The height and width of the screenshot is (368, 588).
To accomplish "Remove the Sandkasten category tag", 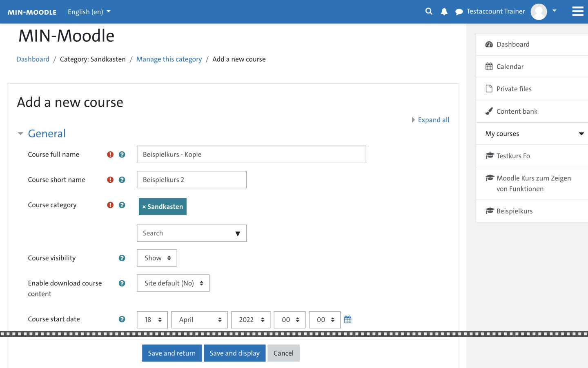I will pos(163,207).
